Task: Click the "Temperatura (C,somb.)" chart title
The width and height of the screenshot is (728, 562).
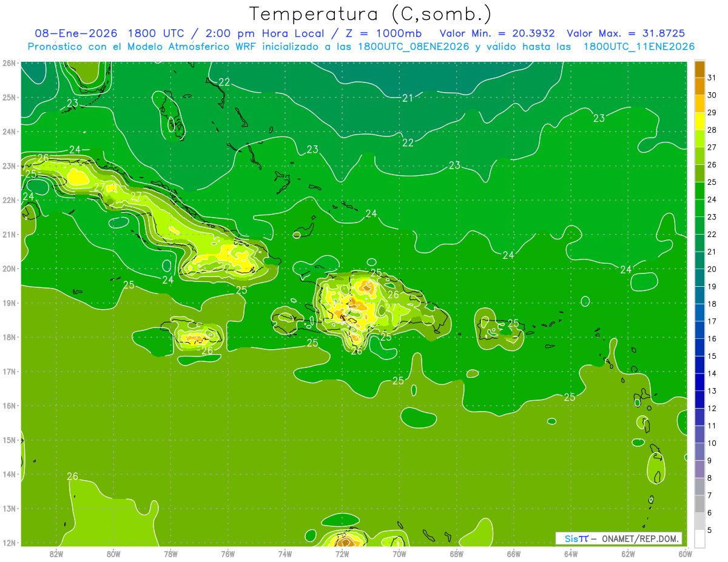Action: 371,14
